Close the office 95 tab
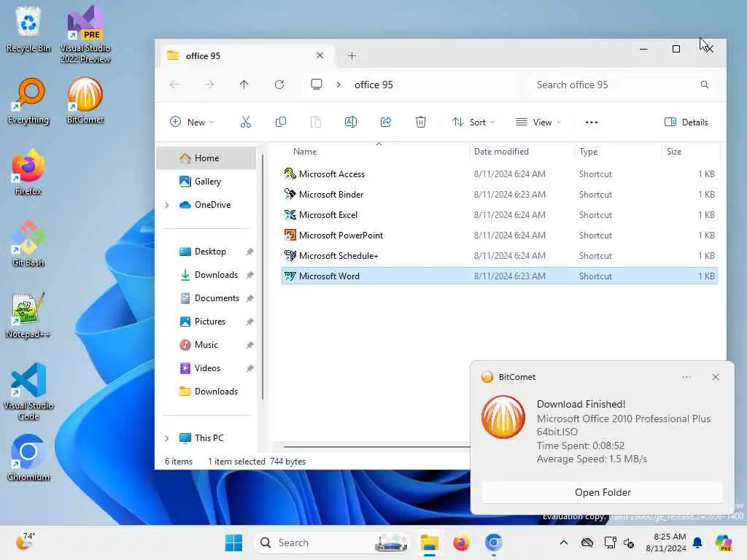This screenshot has height=560, width=747. (x=320, y=55)
